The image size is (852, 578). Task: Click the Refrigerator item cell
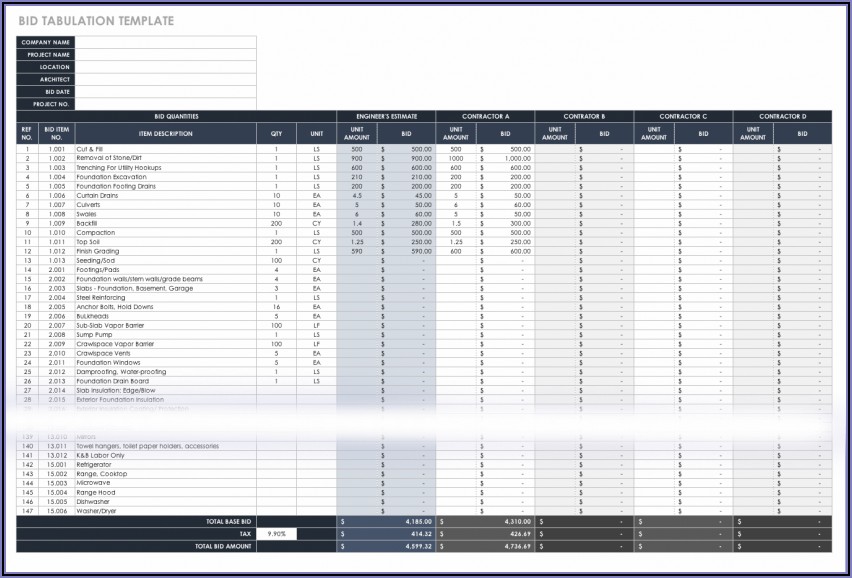pos(96,464)
